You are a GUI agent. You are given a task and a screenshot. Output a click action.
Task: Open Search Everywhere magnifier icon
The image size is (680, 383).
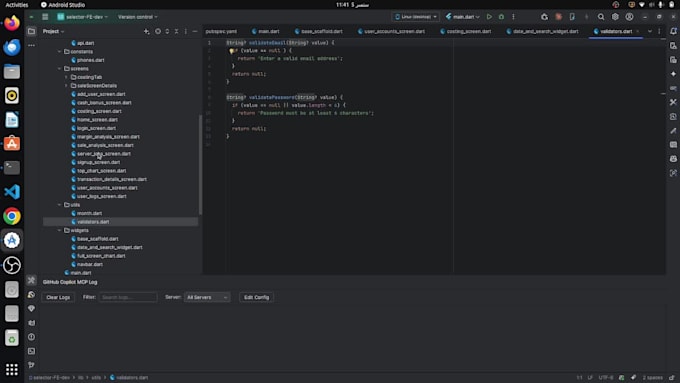pyautogui.click(x=601, y=17)
